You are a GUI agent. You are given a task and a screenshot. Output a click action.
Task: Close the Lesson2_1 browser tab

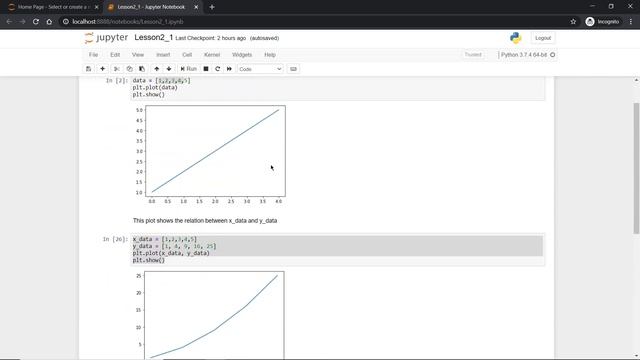tap(196, 7)
